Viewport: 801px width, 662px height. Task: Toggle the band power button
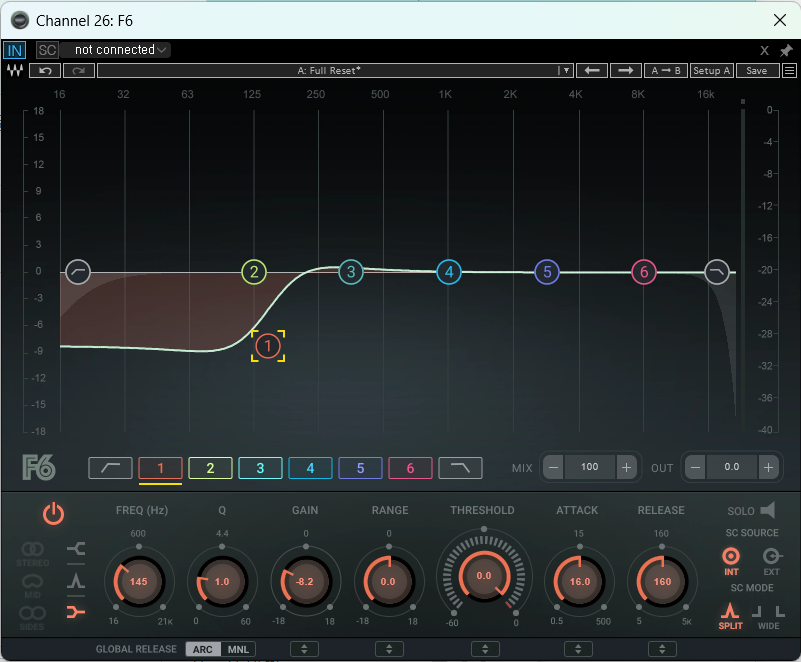coord(53,514)
